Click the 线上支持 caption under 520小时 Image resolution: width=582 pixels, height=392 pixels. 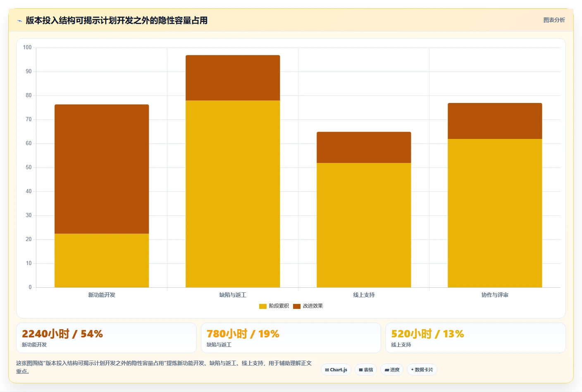[x=401, y=345]
